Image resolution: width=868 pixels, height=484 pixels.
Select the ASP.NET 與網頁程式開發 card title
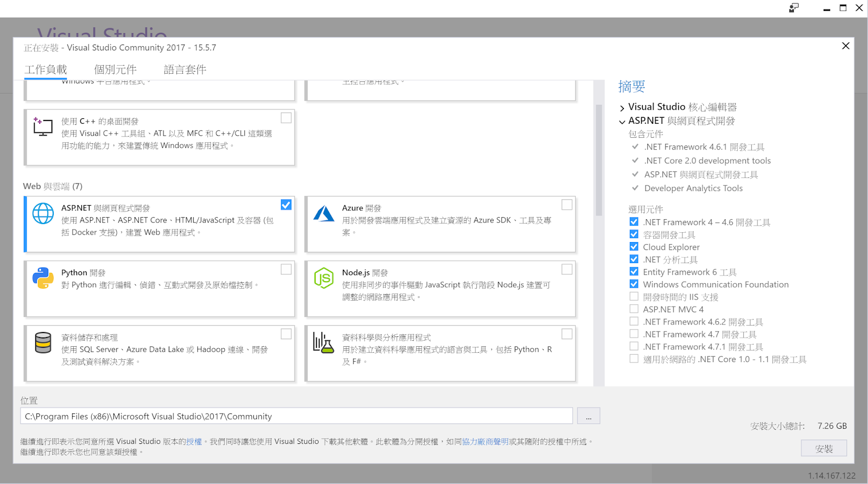(106, 208)
